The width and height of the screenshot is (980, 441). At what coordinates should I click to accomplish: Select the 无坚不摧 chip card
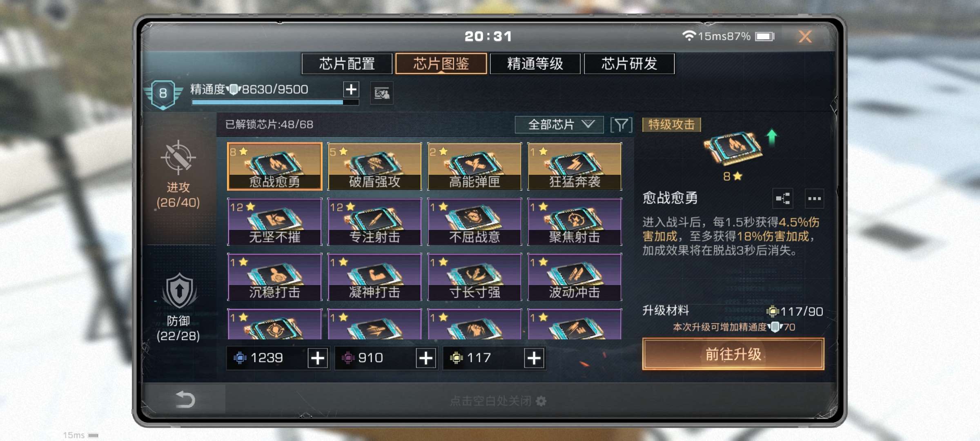[x=275, y=222]
